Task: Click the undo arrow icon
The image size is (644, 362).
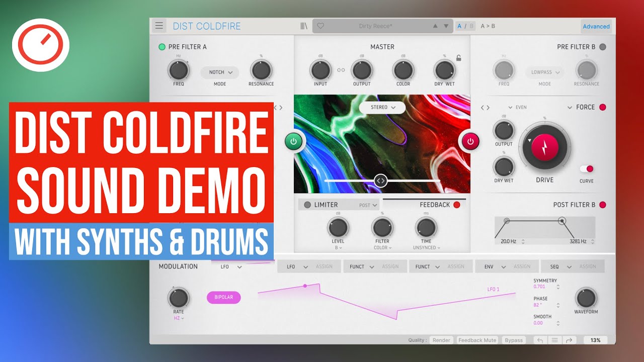Action: click(x=540, y=340)
